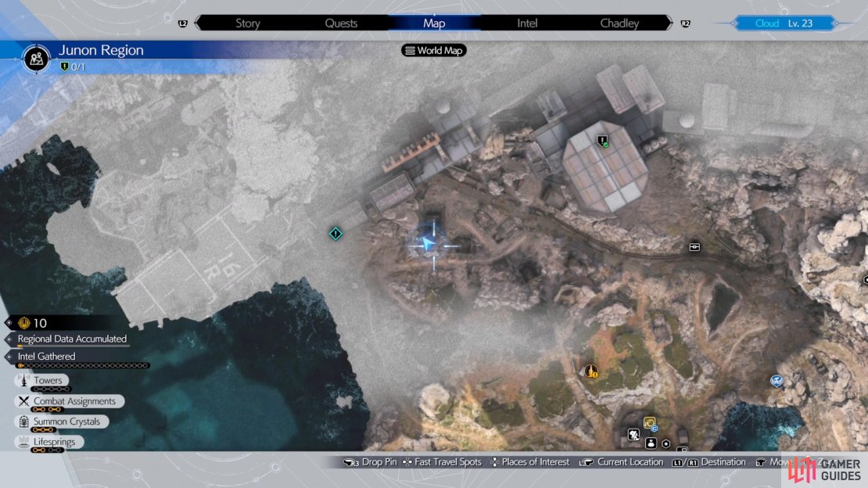This screenshot has height=488, width=868.
Task: Click the Junon Region map emblem icon
Action: (37, 58)
